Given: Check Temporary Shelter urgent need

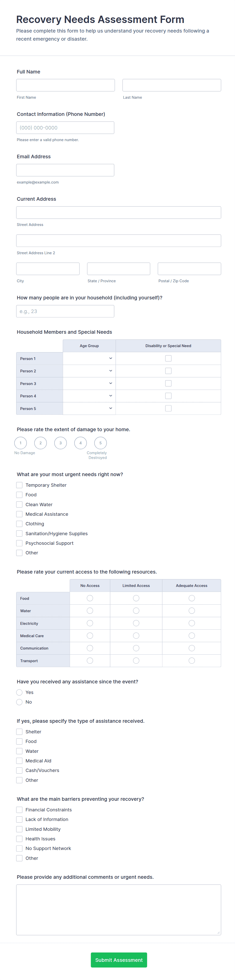Looking at the screenshot, I should click(x=19, y=485).
